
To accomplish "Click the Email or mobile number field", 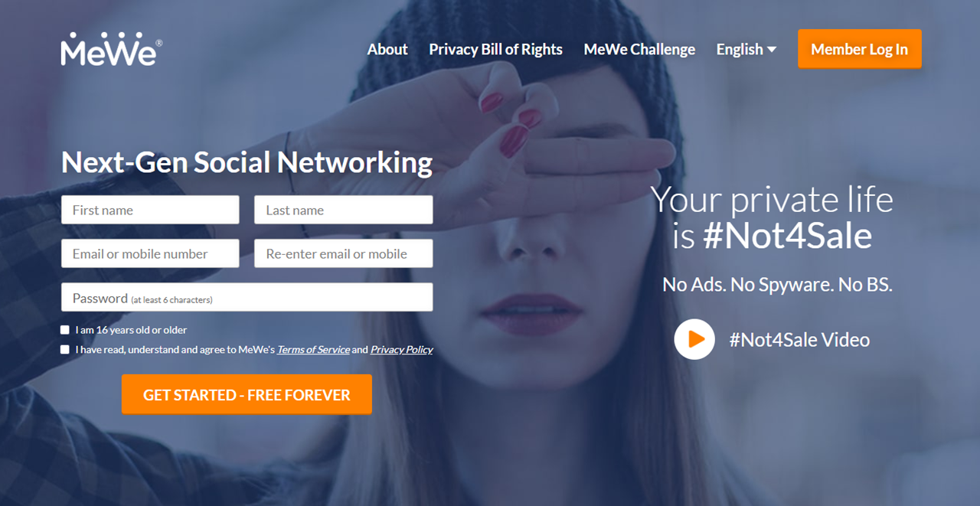I will coord(150,253).
